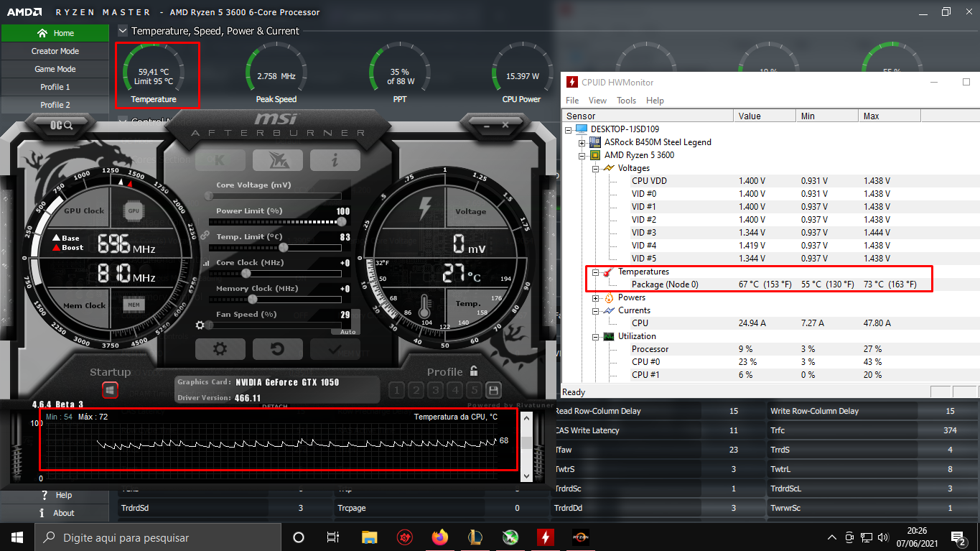Reset Afterburner settings to default

tap(277, 349)
